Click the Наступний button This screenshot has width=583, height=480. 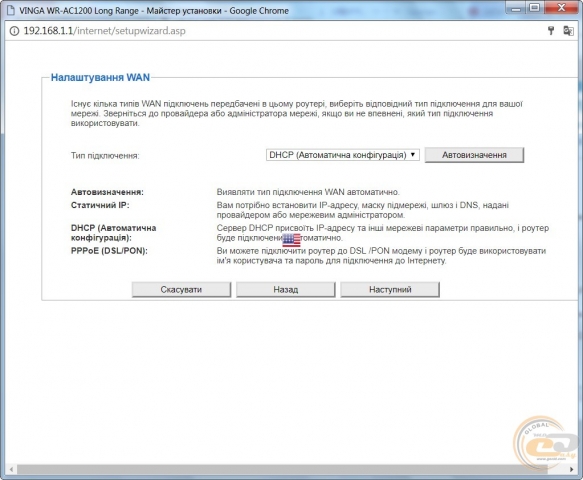click(390, 289)
